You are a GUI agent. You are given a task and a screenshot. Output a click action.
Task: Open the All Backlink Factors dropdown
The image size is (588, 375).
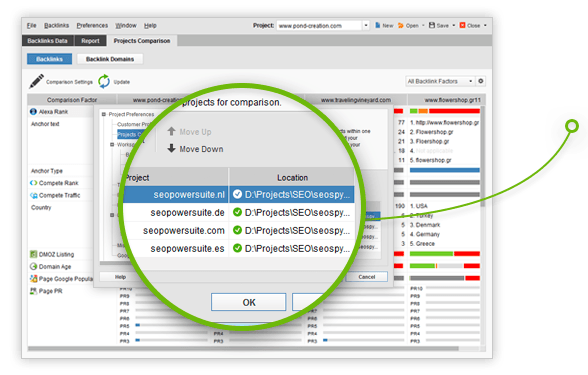pyautogui.click(x=440, y=81)
